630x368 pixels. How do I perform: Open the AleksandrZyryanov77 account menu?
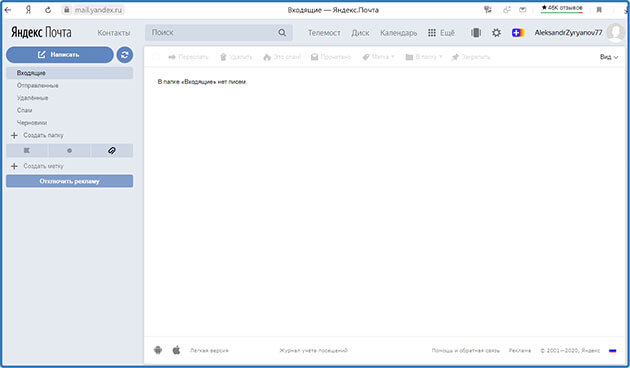(568, 33)
